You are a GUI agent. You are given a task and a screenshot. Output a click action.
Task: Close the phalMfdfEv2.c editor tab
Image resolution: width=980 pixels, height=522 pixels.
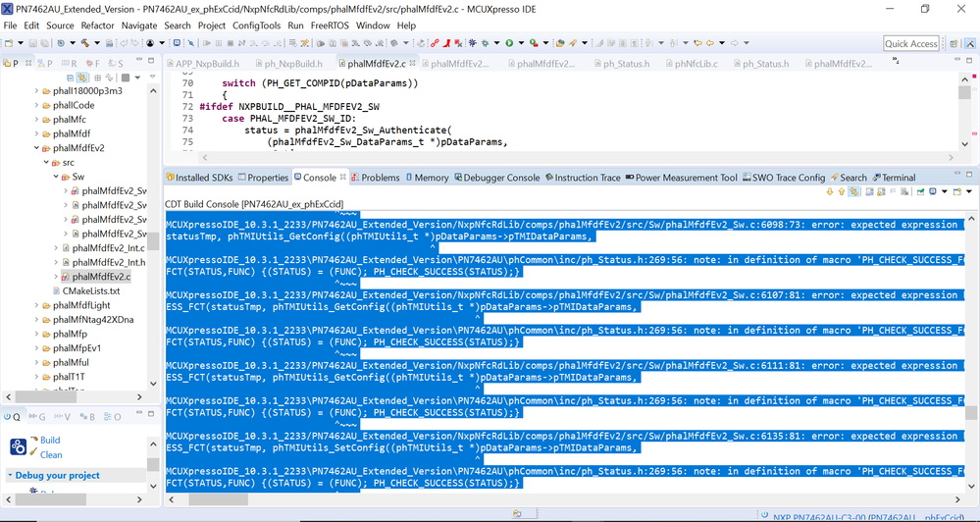point(412,64)
